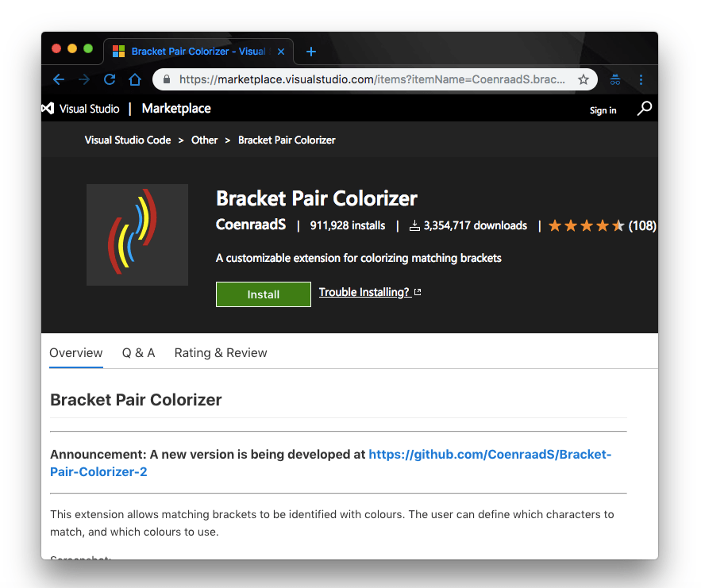Screen dimensions: 701x588
Task: Click the green Install button
Action: (x=264, y=294)
